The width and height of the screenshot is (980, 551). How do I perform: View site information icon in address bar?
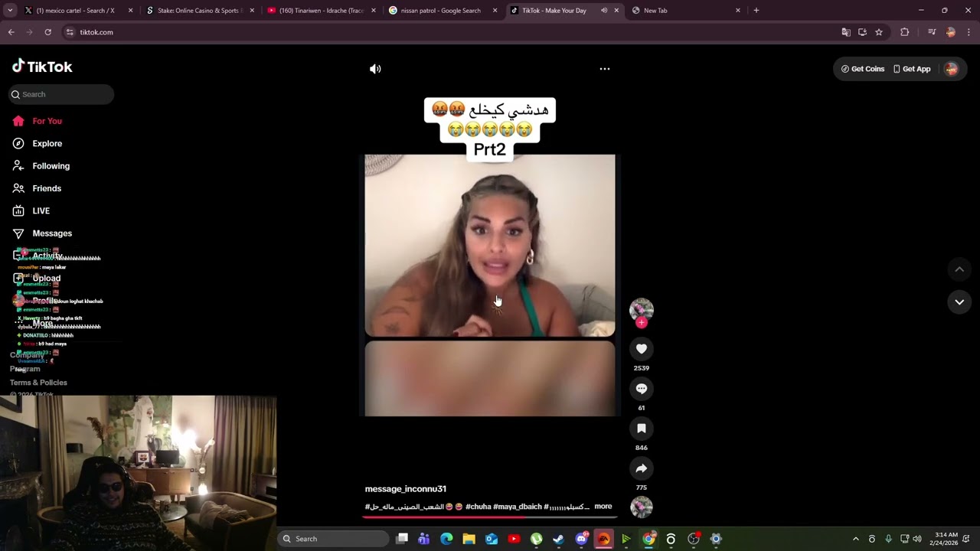70,32
